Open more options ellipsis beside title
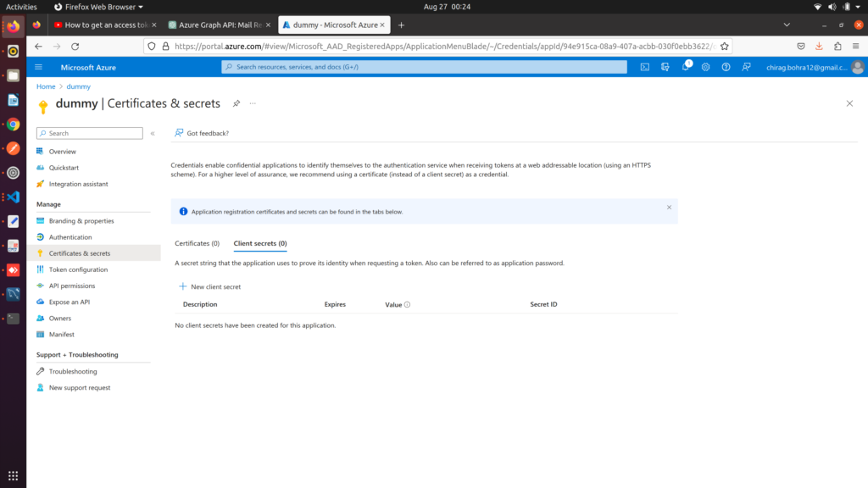Image resolution: width=868 pixels, height=488 pixels. click(253, 103)
